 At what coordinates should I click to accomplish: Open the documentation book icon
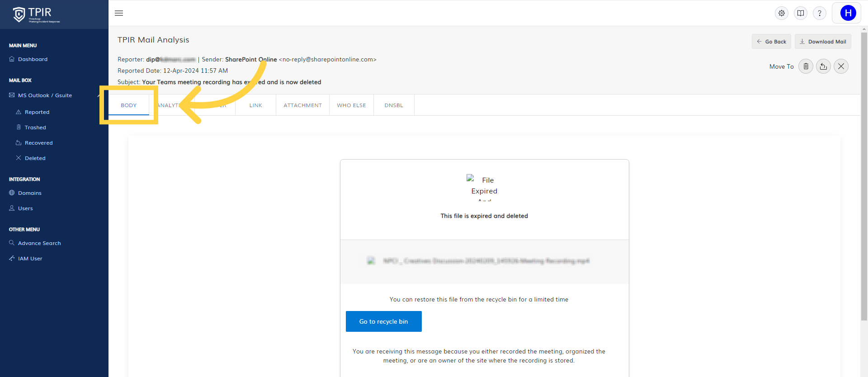pyautogui.click(x=801, y=13)
